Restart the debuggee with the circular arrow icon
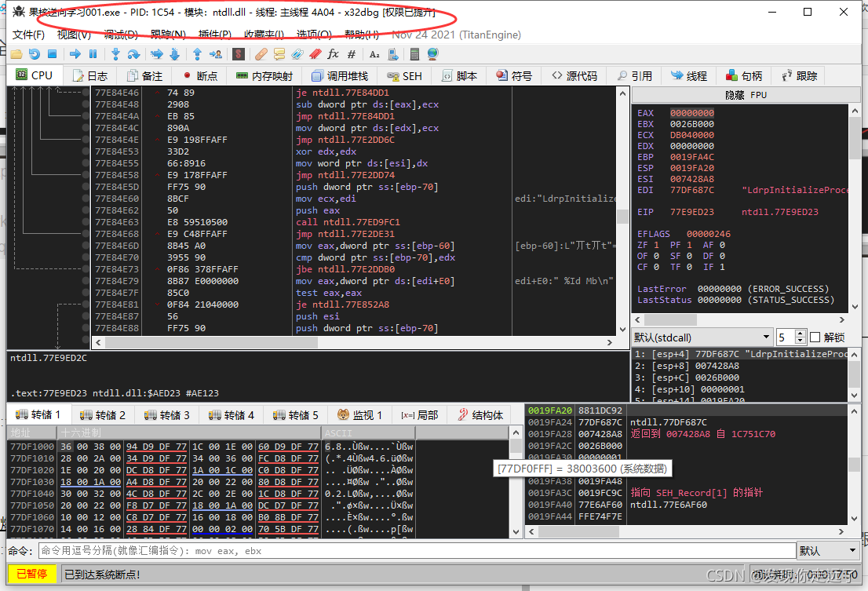 point(35,54)
